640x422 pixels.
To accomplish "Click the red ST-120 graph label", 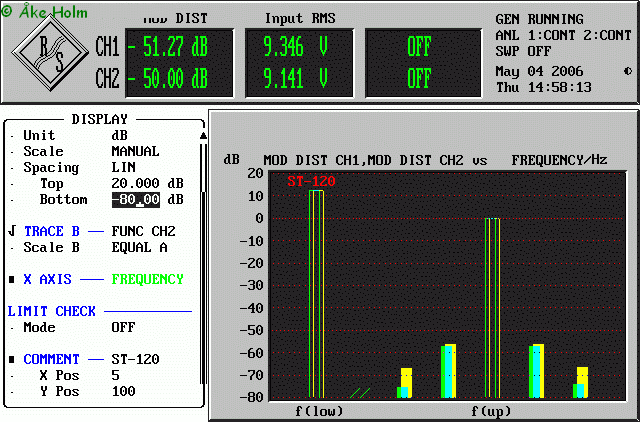I will pyautogui.click(x=311, y=181).
